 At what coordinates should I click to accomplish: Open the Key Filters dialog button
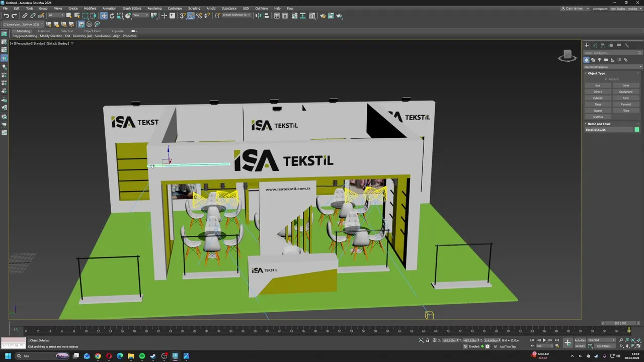[605, 346]
